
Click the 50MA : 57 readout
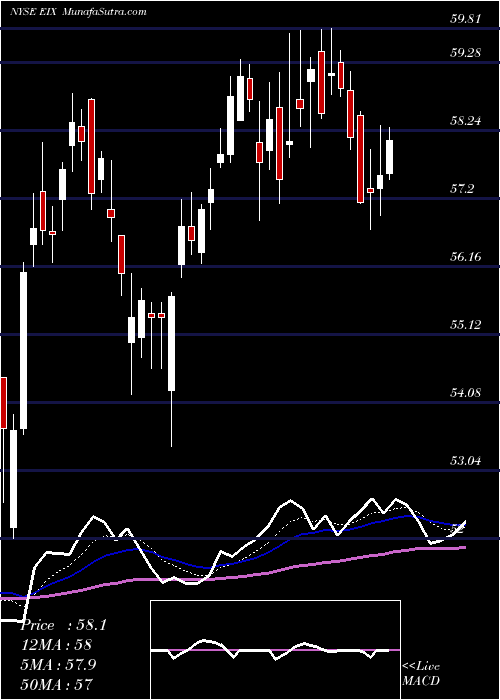(56, 684)
